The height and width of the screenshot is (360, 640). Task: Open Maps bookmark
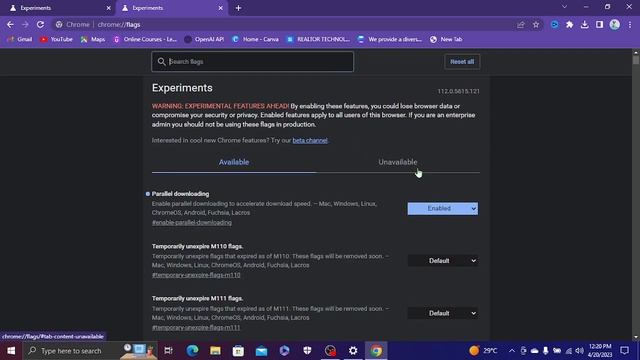(93, 39)
